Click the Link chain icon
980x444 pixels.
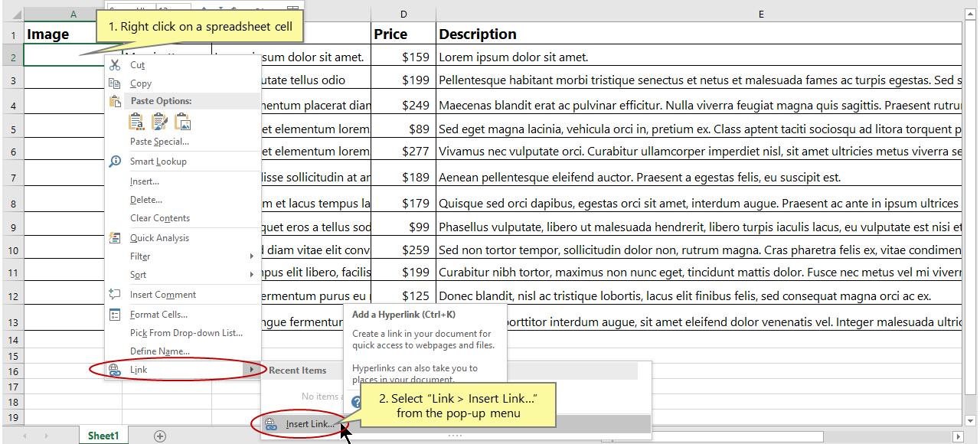114,370
